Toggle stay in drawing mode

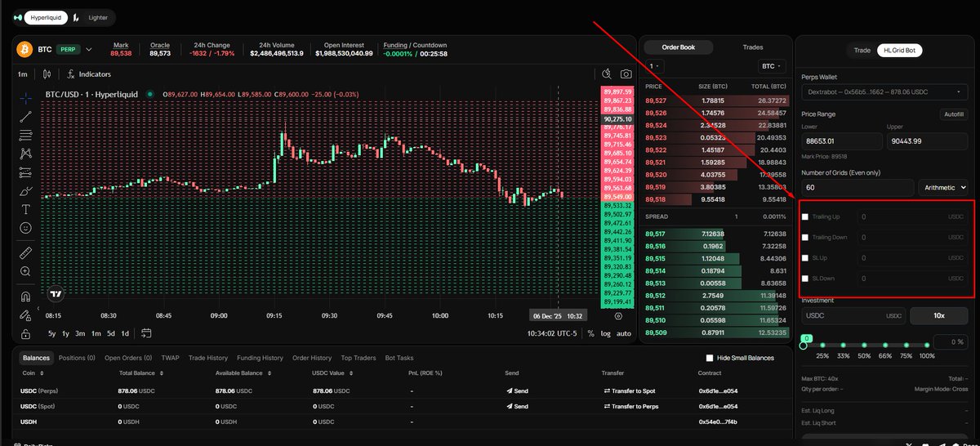click(x=26, y=314)
